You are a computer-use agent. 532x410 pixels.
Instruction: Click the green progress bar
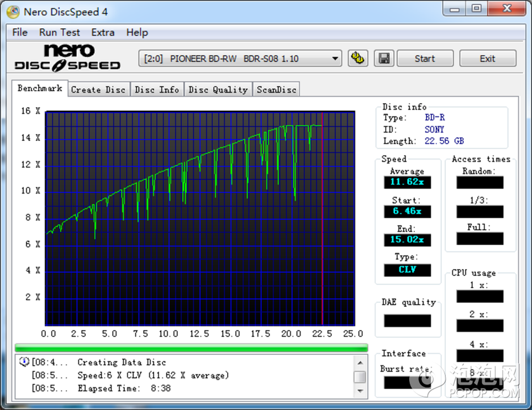(192, 348)
